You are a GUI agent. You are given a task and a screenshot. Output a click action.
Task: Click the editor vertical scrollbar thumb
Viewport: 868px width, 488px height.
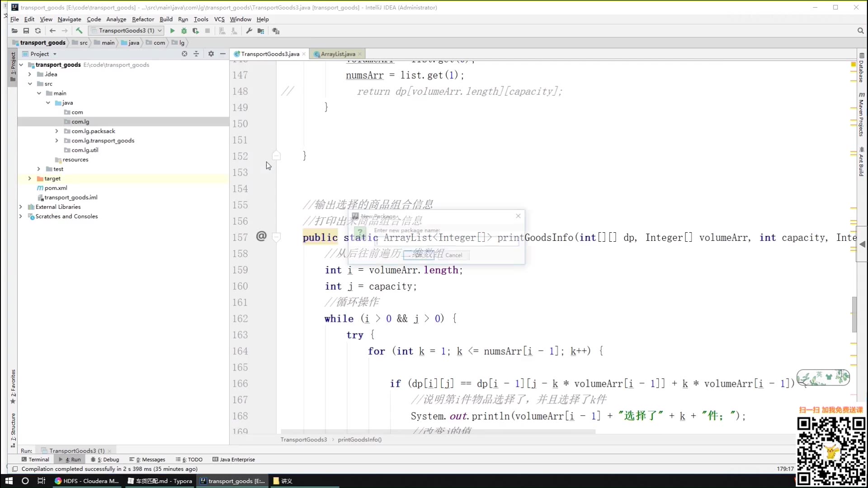pyautogui.click(x=854, y=314)
